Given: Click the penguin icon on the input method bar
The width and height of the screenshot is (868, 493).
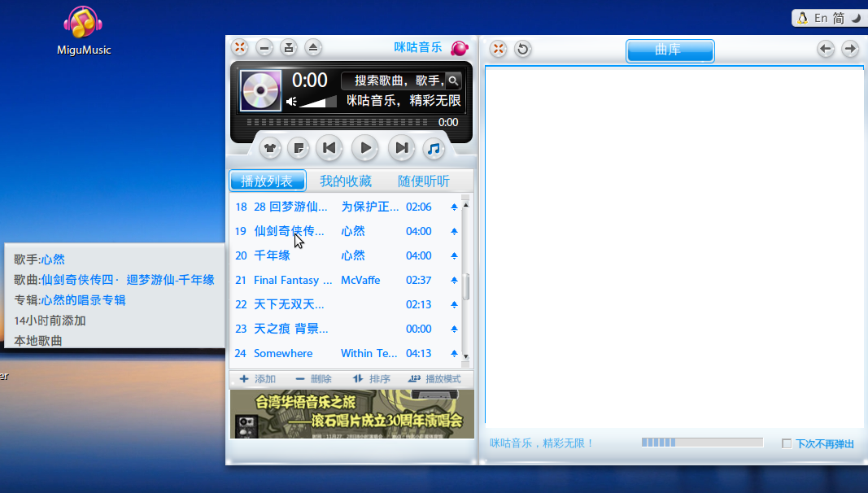Looking at the screenshot, I should tap(802, 18).
